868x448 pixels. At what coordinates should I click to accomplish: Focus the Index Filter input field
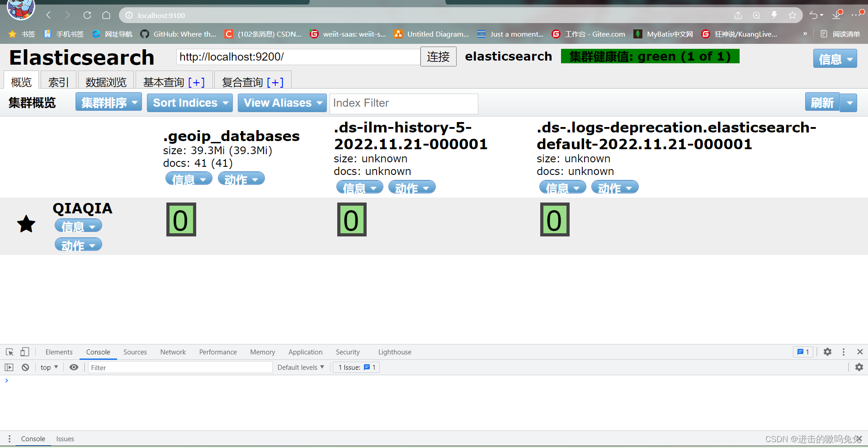(404, 103)
